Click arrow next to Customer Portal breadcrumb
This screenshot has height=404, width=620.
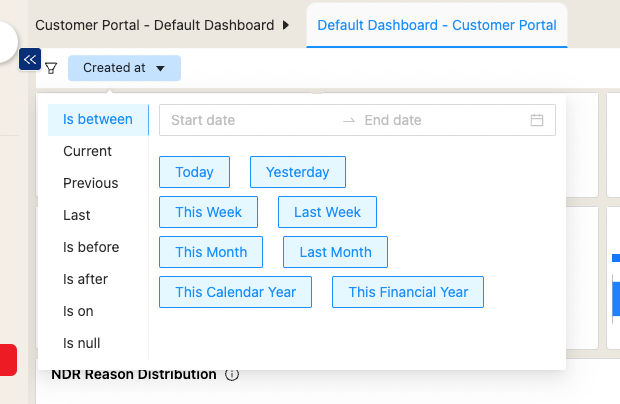pos(288,24)
